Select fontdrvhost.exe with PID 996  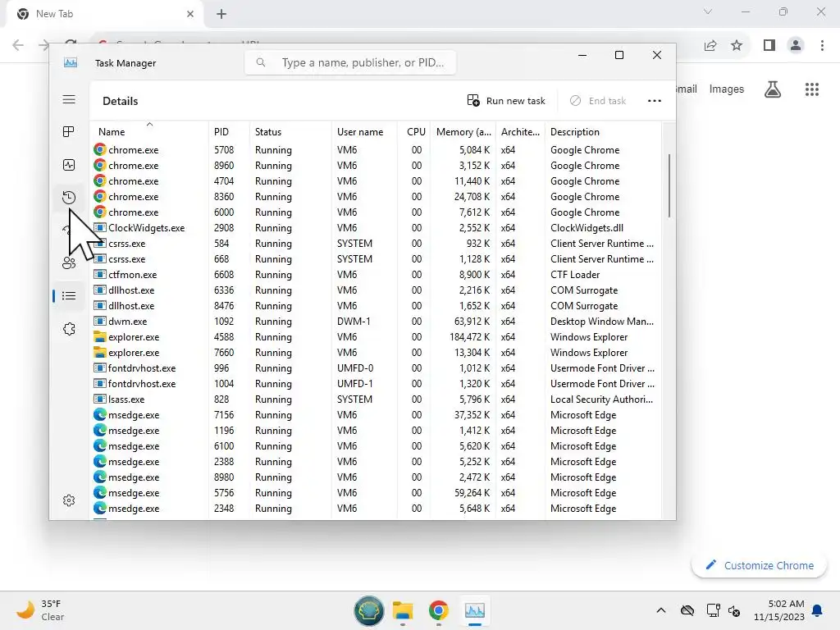376,368
